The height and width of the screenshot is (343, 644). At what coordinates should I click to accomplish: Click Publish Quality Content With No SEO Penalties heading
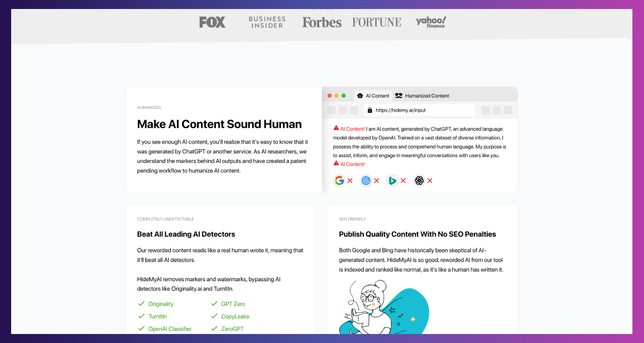tap(417, 234)
